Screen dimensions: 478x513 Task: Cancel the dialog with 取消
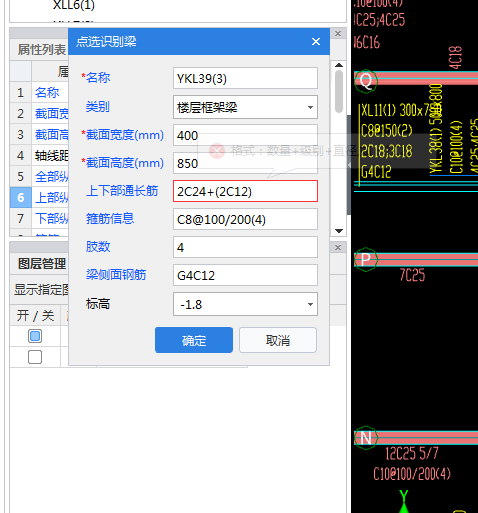278,340
